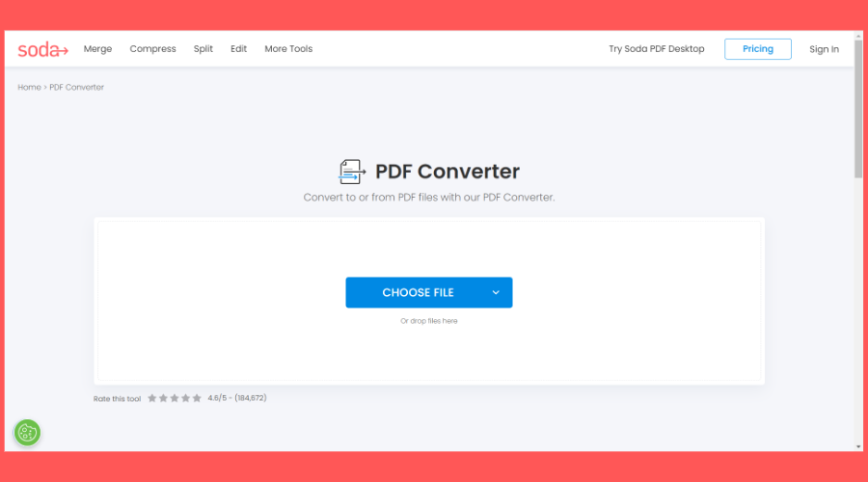
Task: Click Try Soda PDF Desktop link
Action: 657,49
